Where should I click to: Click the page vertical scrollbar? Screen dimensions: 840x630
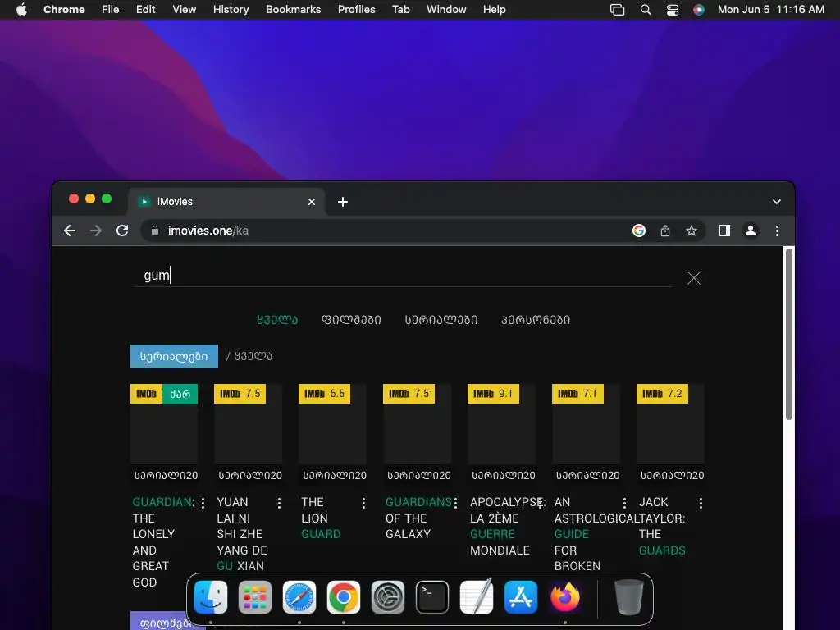(788, 335)
